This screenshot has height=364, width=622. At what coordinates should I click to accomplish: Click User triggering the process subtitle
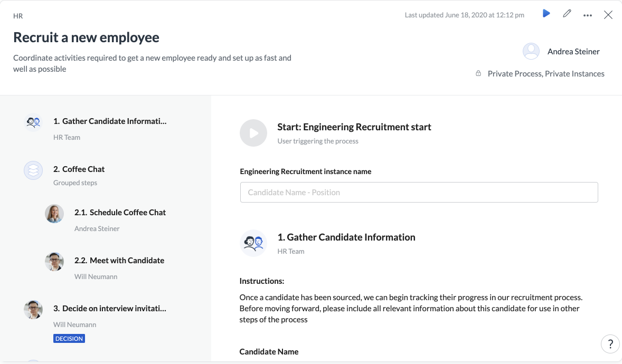(x=318, y=141)
